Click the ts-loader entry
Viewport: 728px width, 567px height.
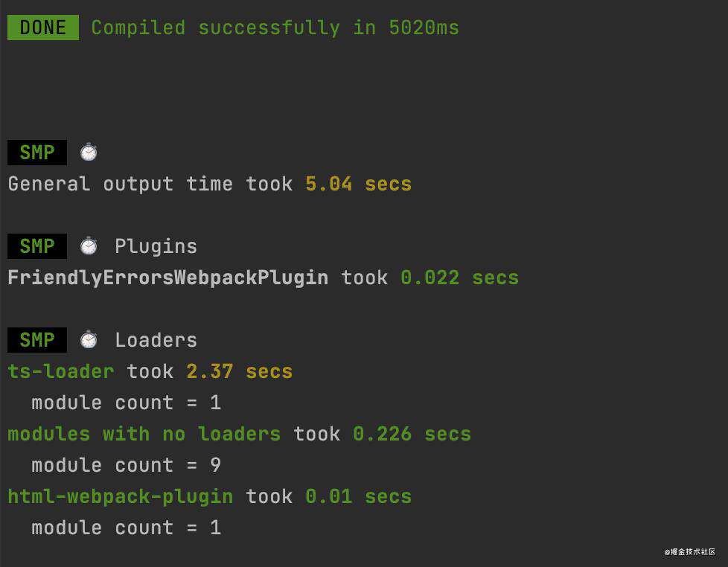(61, 371)
